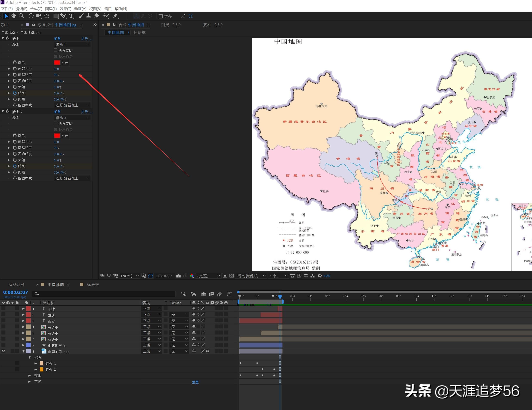This screenshot has height=410, width=532.
Task: Open the 效果(T) menu
Action: point(65,9)
